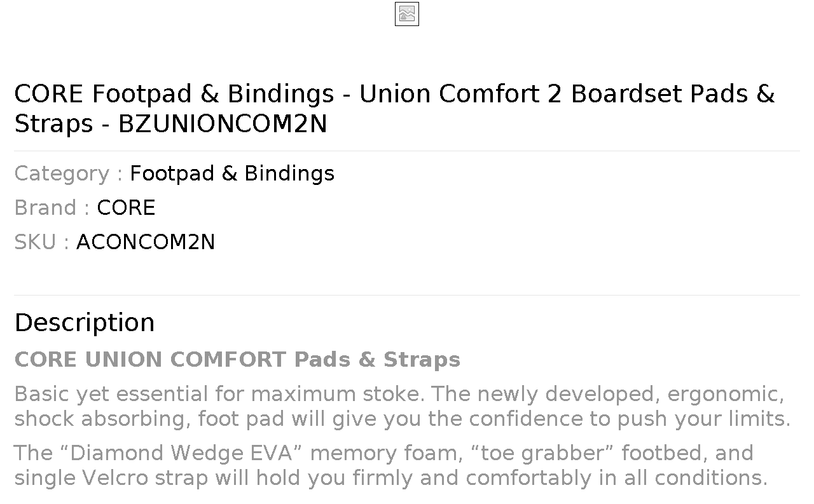
Task: Click the 'Brand :' label
Action: [52, 208]
